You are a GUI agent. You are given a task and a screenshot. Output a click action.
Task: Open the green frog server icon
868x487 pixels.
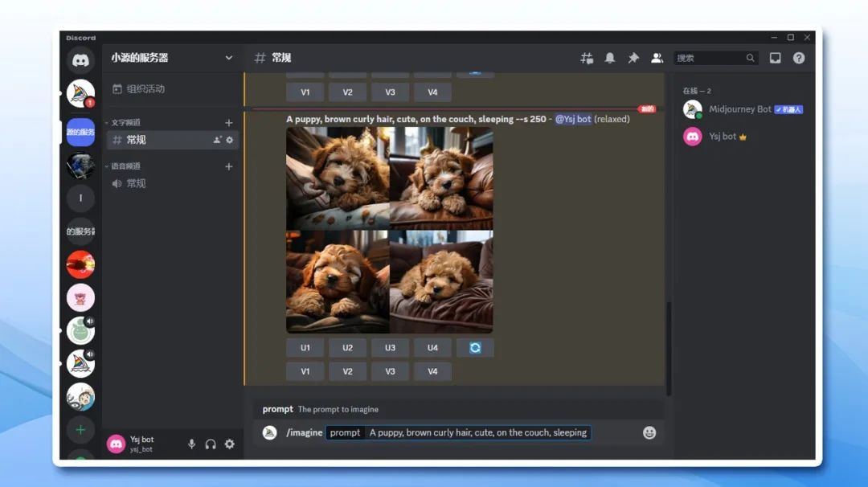click(80, 330)
